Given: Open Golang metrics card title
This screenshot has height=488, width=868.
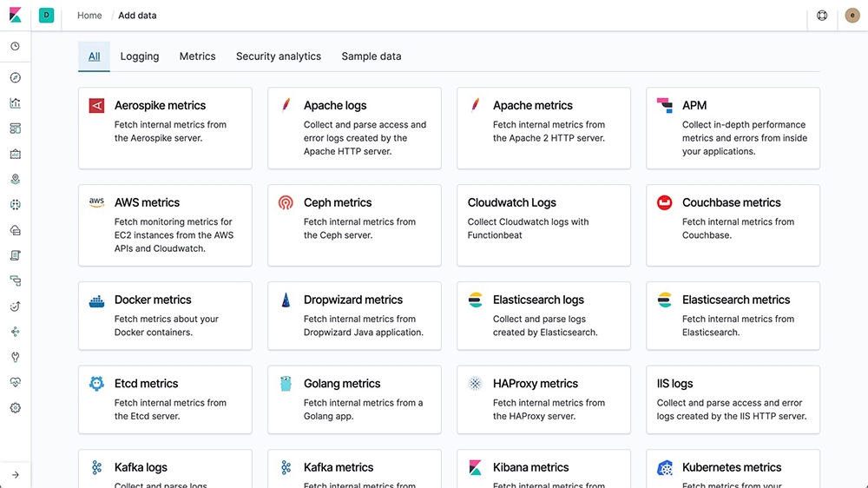Looking at the screenshot, I should pyautogui.click(x=342, y=383).
